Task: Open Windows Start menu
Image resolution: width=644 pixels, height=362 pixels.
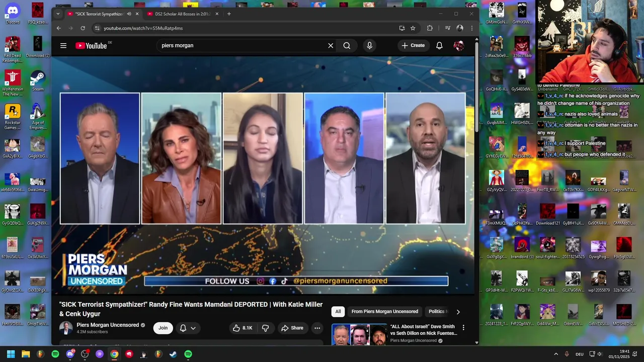Action: click(11, 354)
